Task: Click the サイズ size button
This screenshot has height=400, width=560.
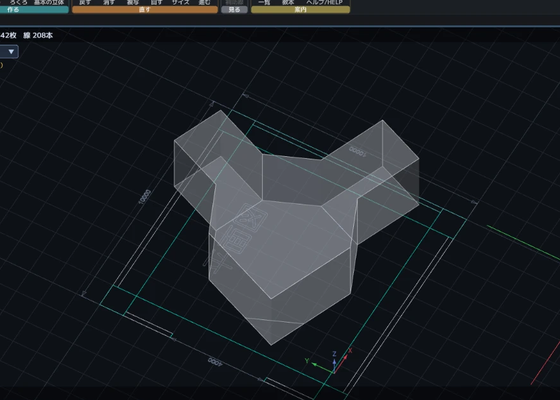Action: point(181,2)
